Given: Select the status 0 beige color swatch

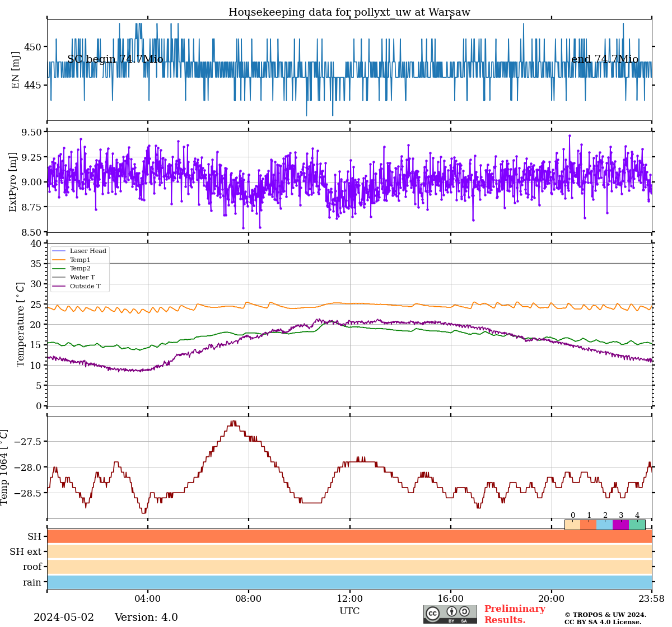Looking at the screenshot, I should 572,525.
